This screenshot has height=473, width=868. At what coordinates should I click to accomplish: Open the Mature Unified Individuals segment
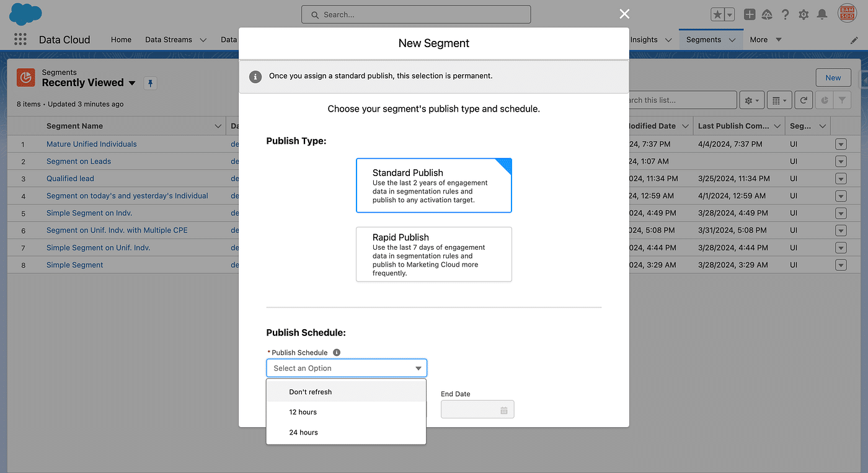[92, 144]
